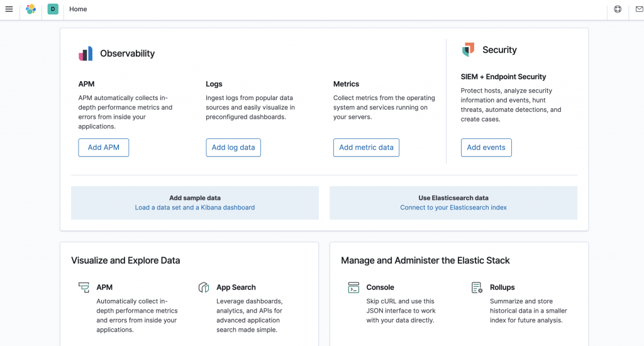The image size is (644, 346).
Task: Open the Rollups title link
Action: (x=502, y=287)
